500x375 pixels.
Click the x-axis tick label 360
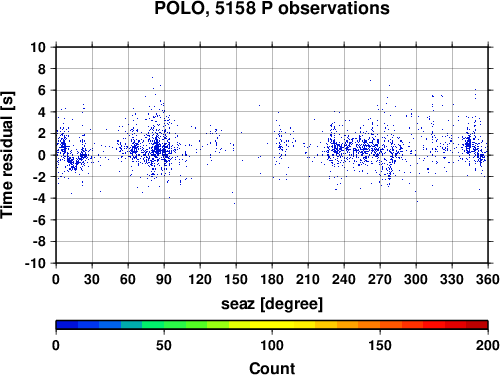pos(488,279)
